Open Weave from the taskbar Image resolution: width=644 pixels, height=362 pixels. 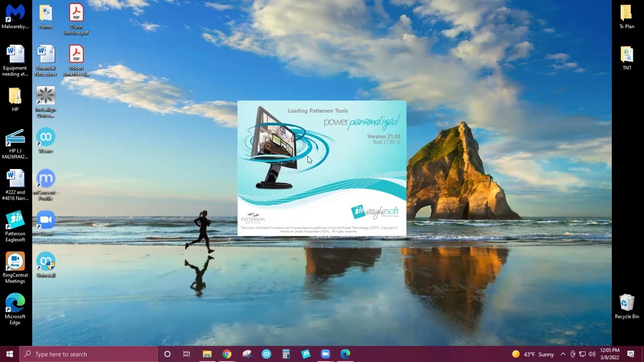click(x=266, y=354)
